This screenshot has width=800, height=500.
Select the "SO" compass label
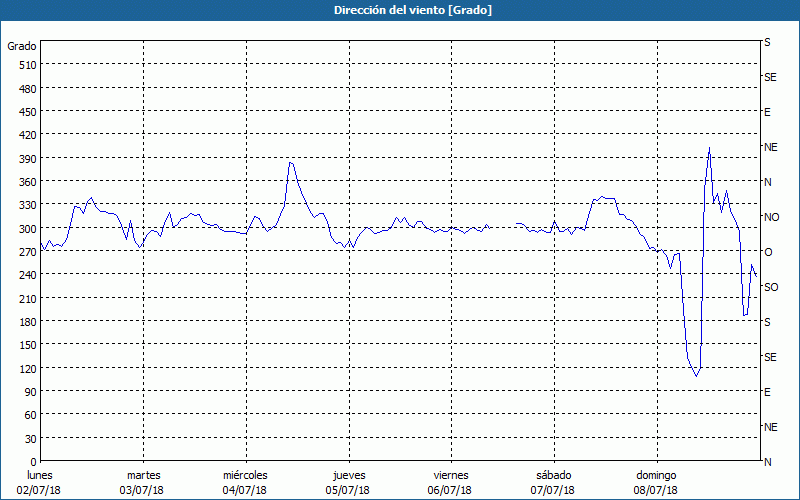point(771,287)
